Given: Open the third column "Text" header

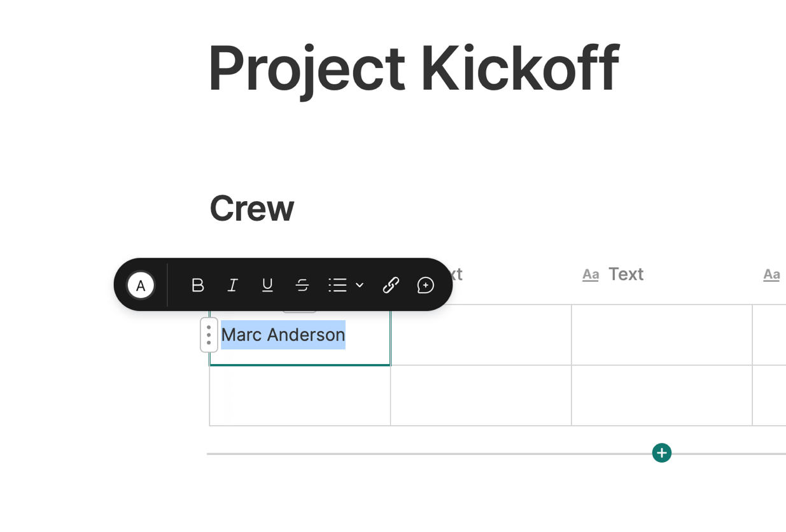Looking at the screenshot, I should (x=626, y=274).
